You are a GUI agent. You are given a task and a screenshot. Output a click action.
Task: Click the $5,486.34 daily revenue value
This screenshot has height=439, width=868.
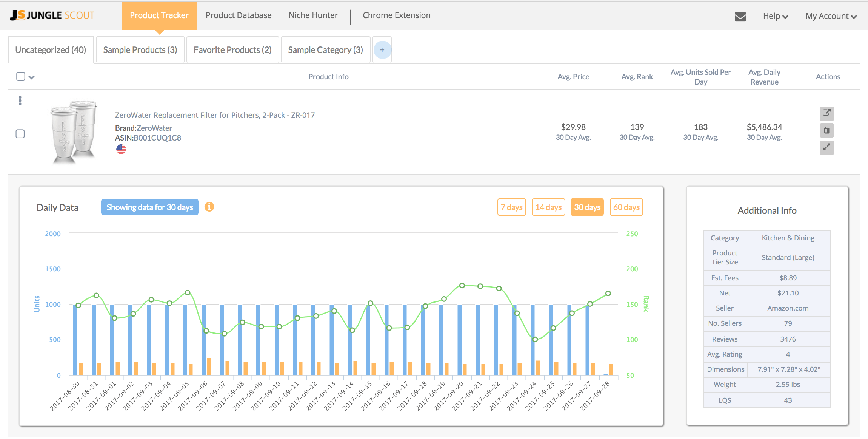(x=765, y=127)
